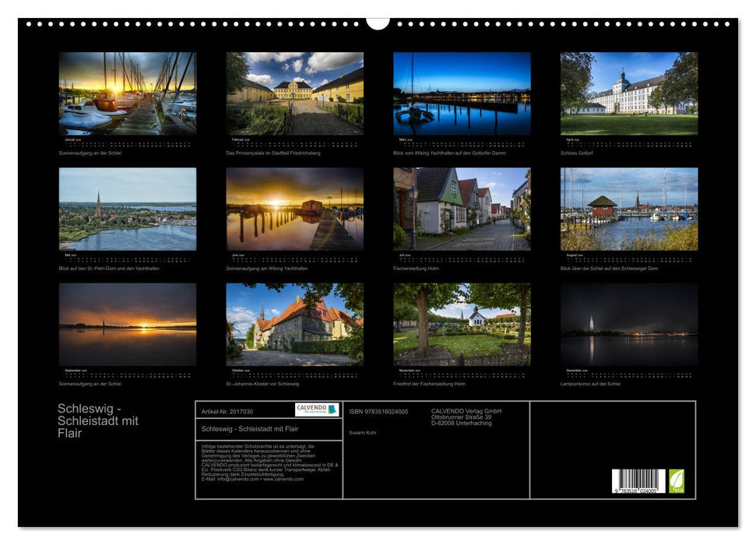Click the author name Susann Kuhr
Image resolution: width=756 pixels, height=545 pixels.
point(364,433)
